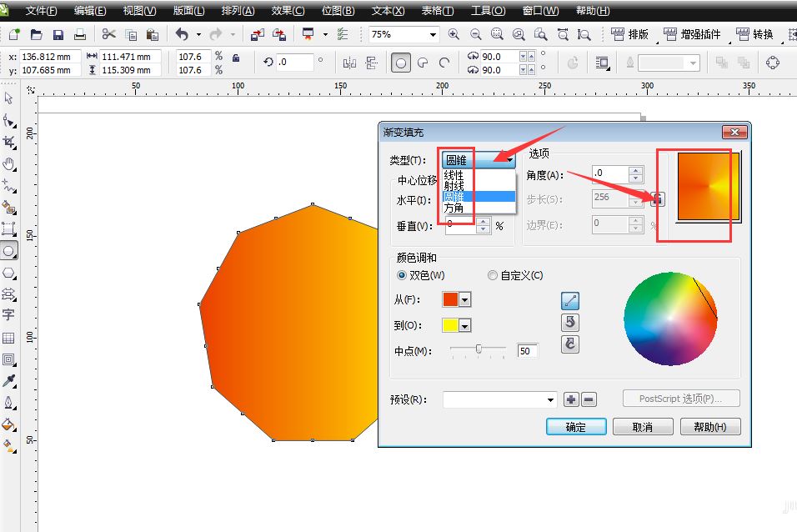Click the counterclockwise blend direction icon

tap(569, 324)
